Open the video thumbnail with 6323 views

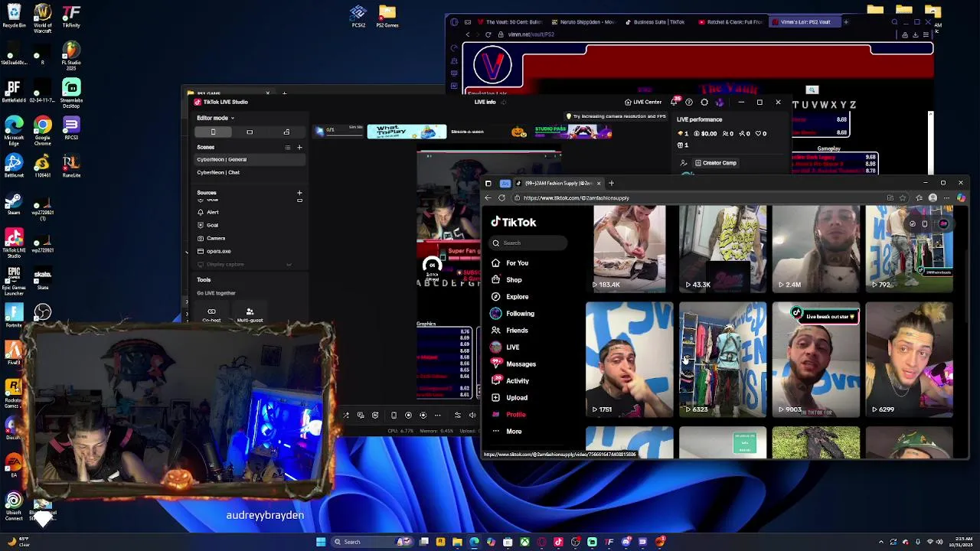723,360
